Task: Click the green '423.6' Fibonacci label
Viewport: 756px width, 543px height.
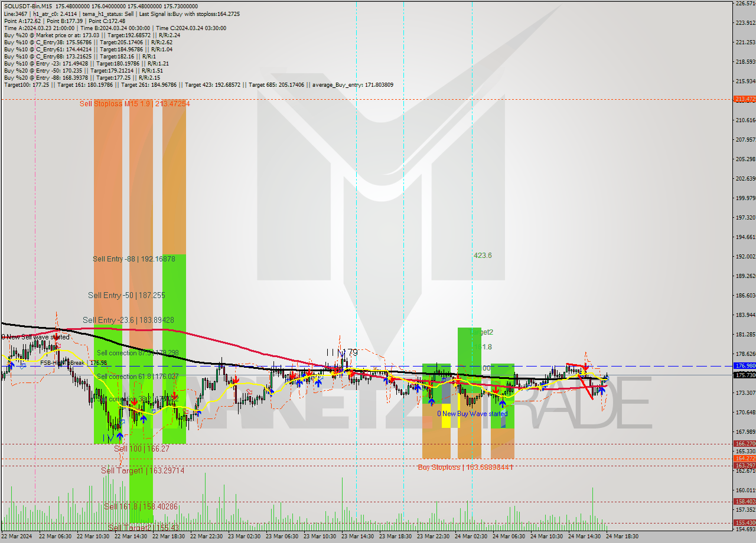Action: tap(483, 256)
